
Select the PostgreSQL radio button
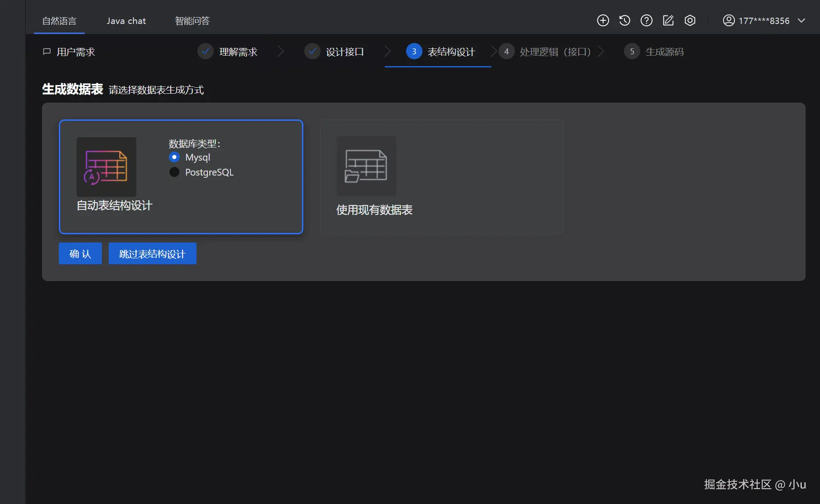point(174,172)
